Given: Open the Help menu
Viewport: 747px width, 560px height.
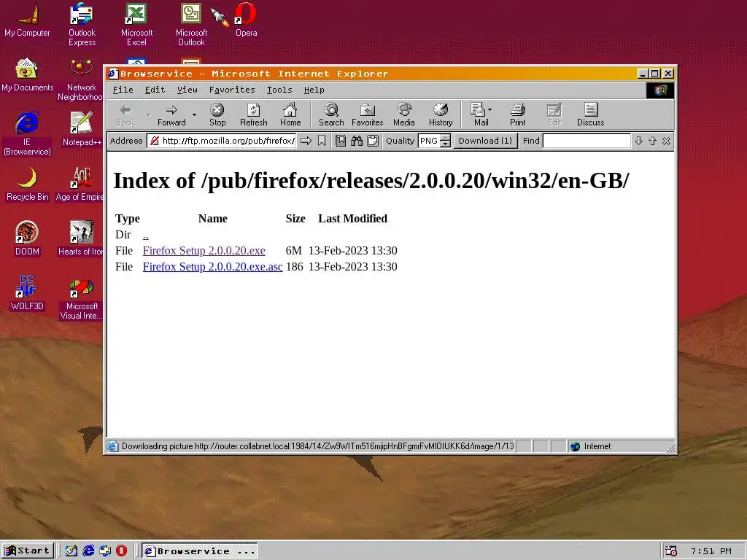Looking at the screenshot, I should [x=314, y=90].
